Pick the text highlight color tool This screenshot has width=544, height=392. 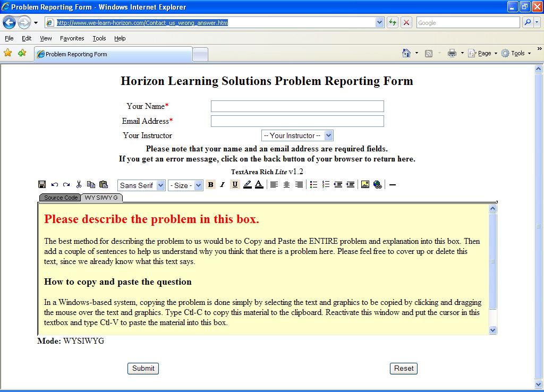[x=247, y=185]
